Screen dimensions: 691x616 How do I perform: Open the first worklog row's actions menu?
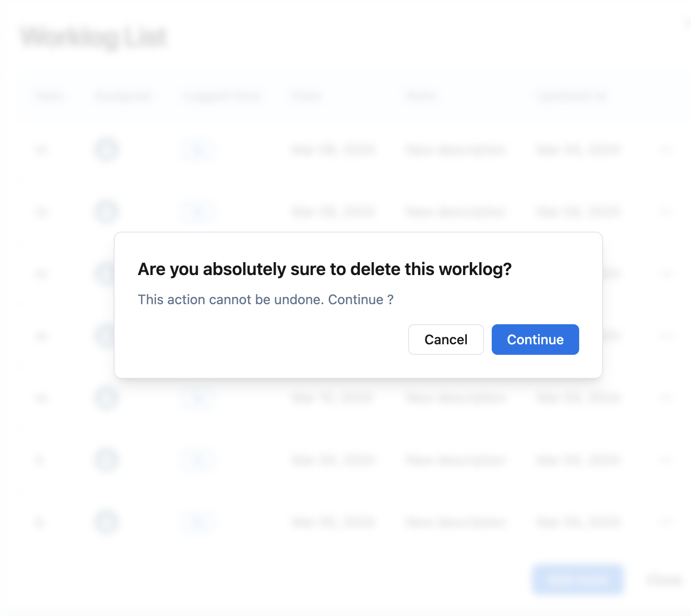(667, 150)
